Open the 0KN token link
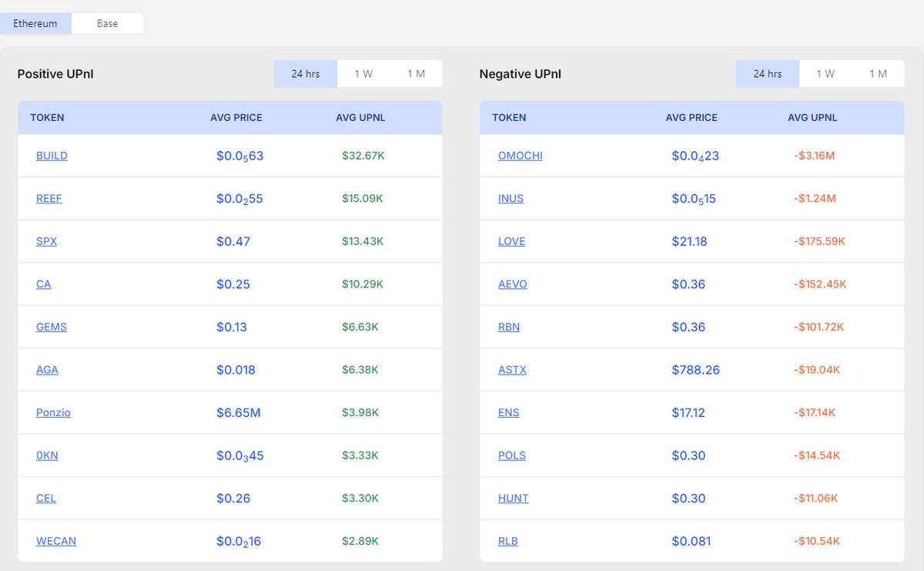The width and height of the screenshot is (924, 571). coord(48,455)
